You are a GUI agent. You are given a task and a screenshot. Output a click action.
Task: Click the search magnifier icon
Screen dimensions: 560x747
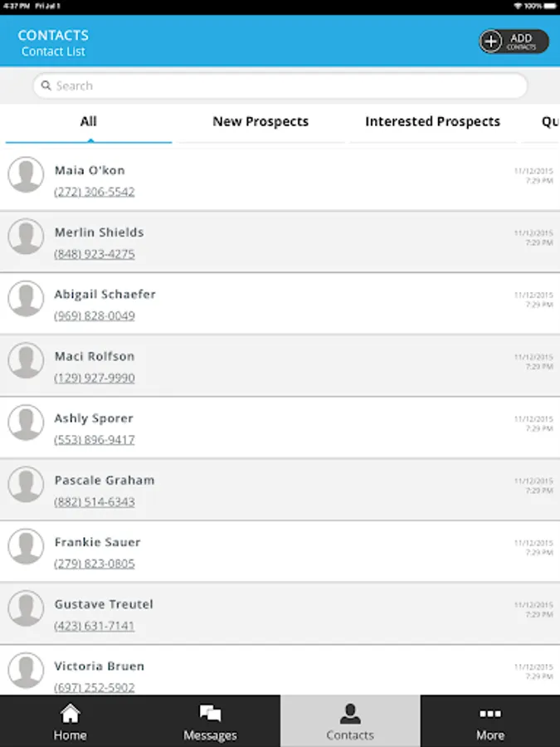[46, 85]
